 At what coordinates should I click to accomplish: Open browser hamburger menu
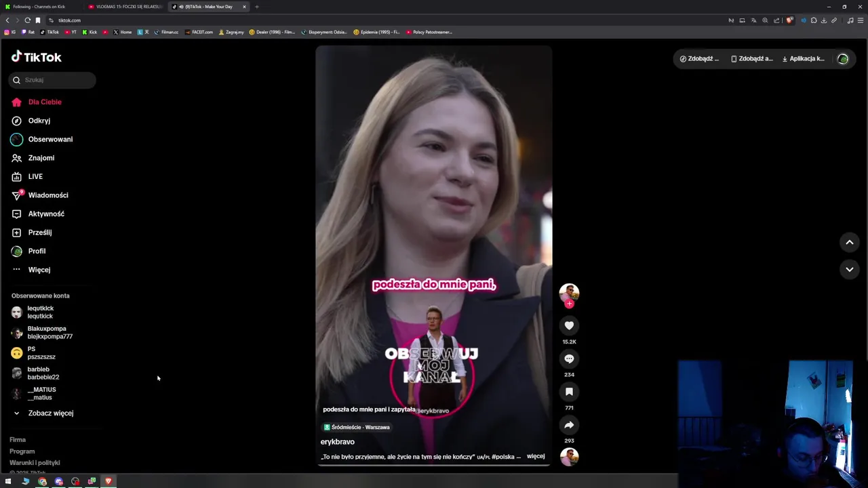click(861, 20)
